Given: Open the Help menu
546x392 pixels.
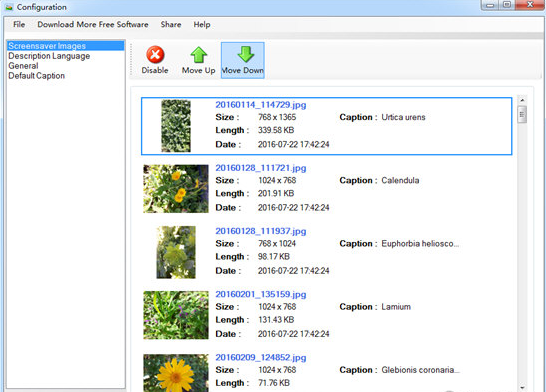Looking at the screenshot, I should [202, 24].
